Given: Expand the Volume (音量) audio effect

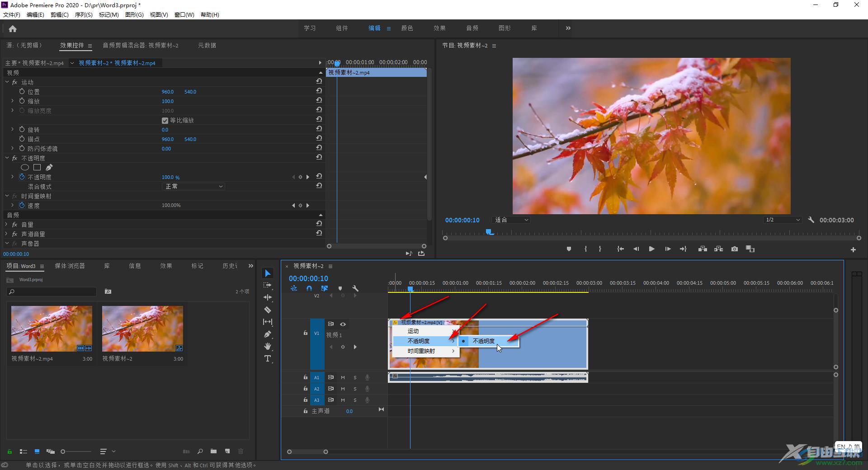Looking at the screenshot, I should point(7,225).
